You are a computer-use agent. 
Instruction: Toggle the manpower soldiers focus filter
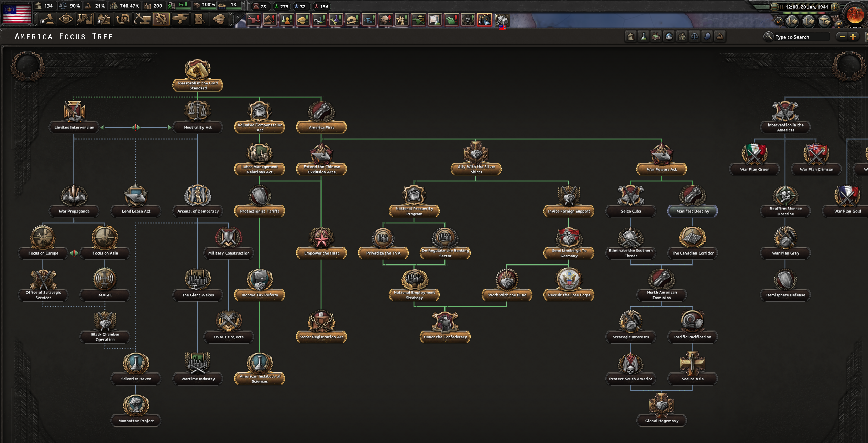pos(682,36)
